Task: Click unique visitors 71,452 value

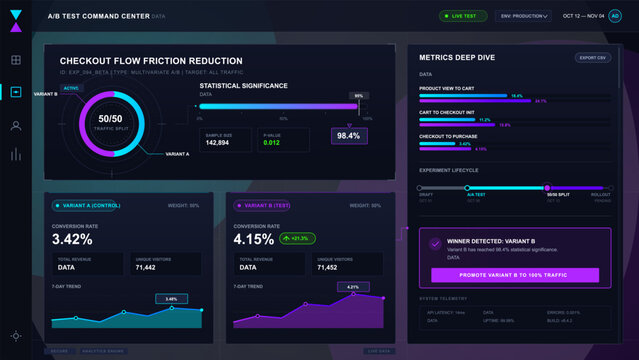Action: (x=327, y=267)
